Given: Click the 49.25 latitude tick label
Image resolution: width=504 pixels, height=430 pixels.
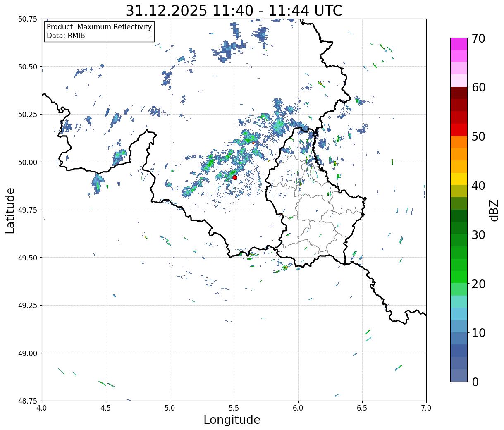Looking at the screenshot, I should 28,306.
